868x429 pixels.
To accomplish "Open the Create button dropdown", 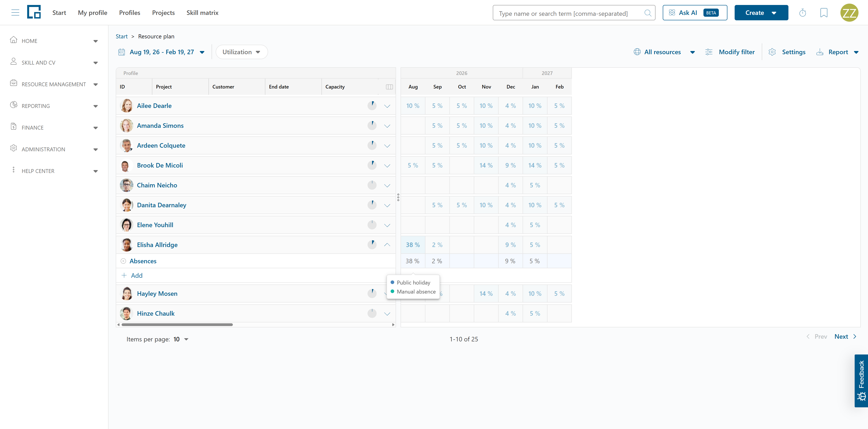I will [x=761, y=13].
